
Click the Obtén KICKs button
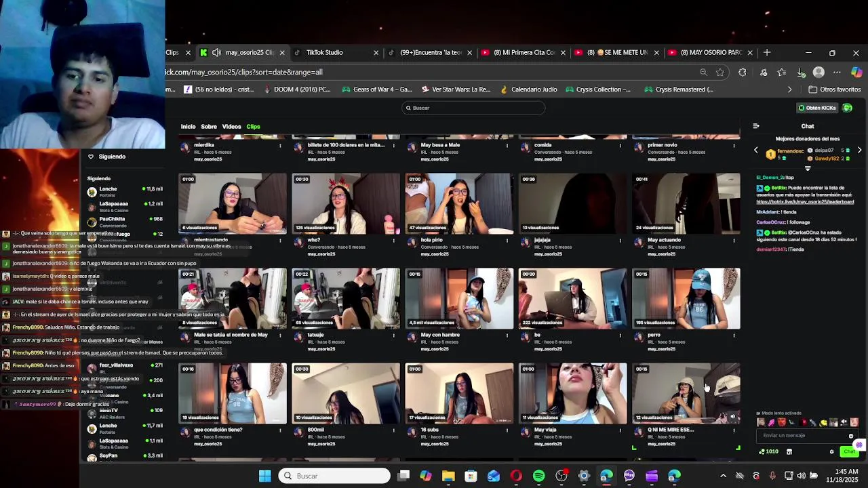tap(818, 108)
